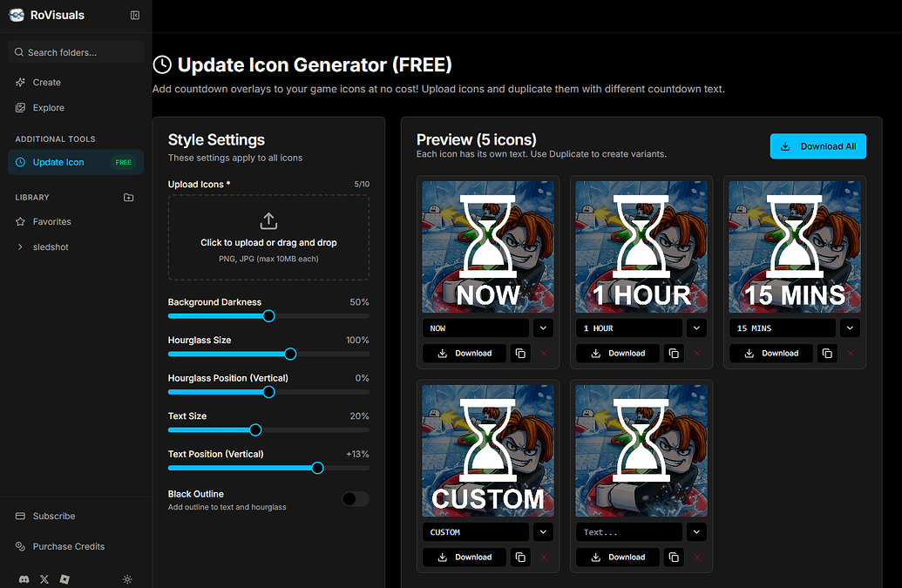Open text preset dropdown for Text... card
Screen dimensions: 902x588
tap(696, 531)
